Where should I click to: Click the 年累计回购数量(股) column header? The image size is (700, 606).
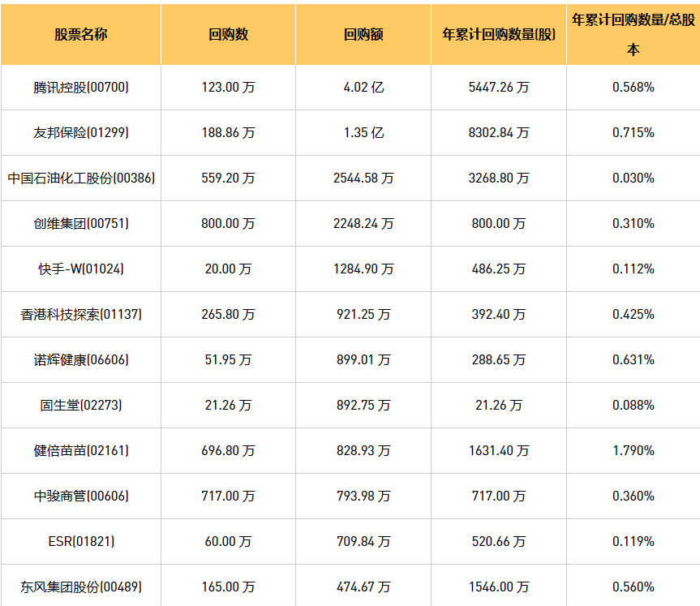pos(499,35)
